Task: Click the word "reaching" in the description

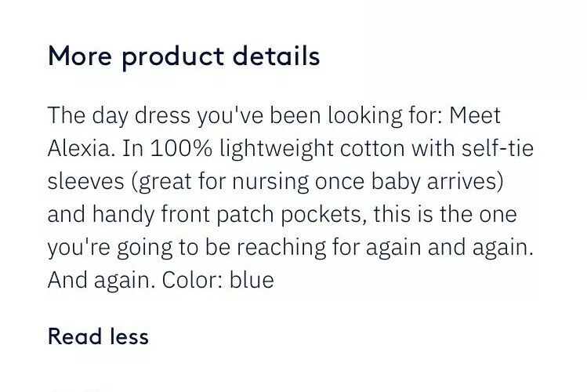Action: point(317,248)
